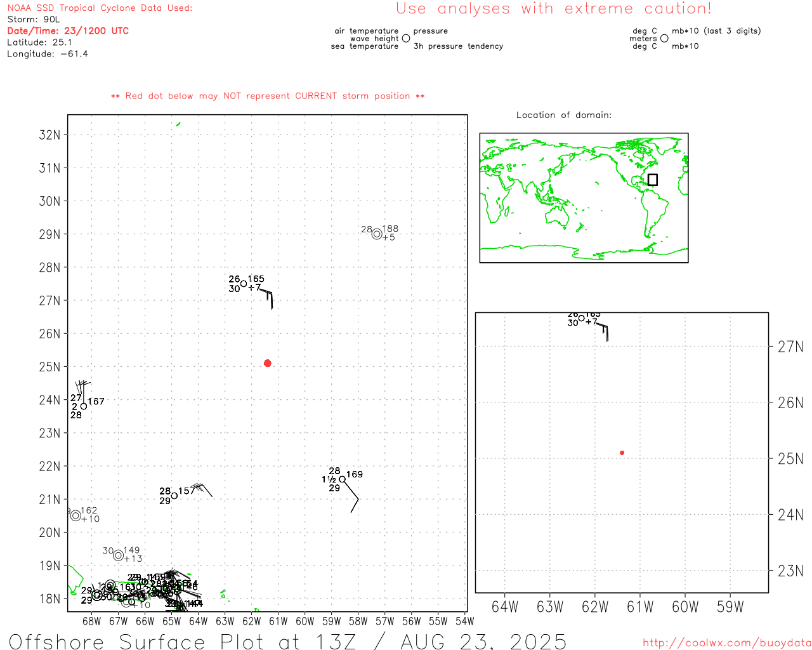Click the 25N latitude label on main map
This screenshot has height=650, width=812.
(x=49, y=367)
